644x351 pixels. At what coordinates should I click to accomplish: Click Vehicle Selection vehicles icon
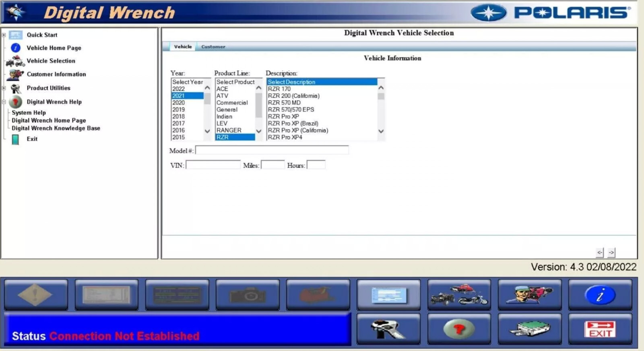(x=15, y=61)
